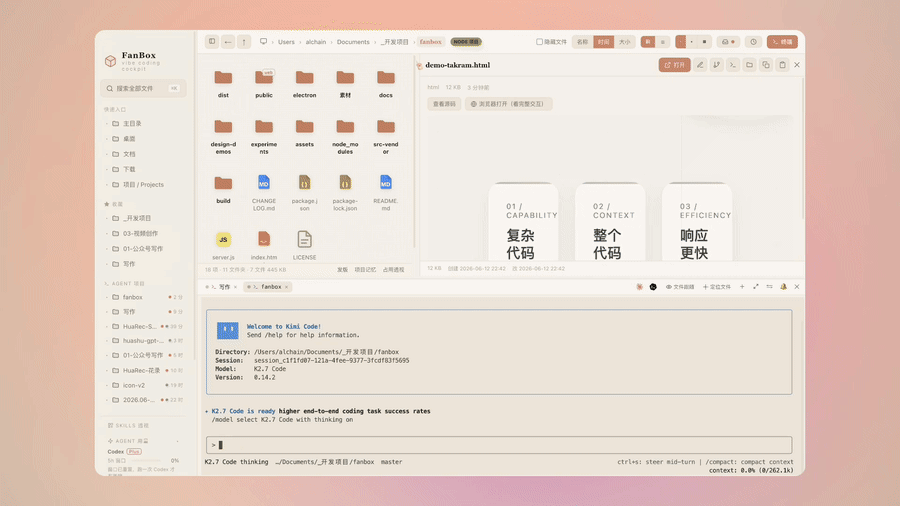Switch to the fanbox terminal tab
The width and height of the screenshot is (900, 506).
pyautogui.click(x=268, y=287)
